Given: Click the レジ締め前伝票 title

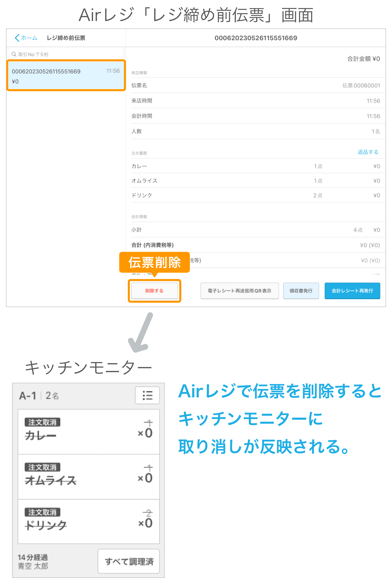Looking at the screenshot, I should (66, 38).
